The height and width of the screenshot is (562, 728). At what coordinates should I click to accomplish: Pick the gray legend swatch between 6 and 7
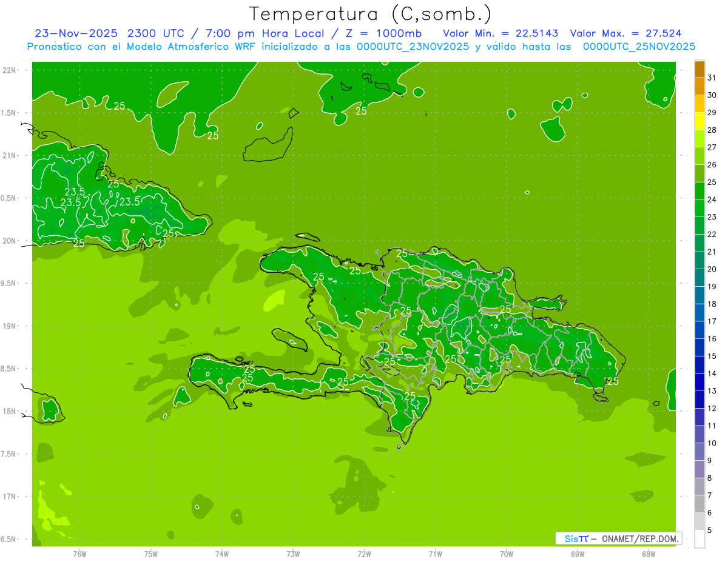(x=699, y=504)
